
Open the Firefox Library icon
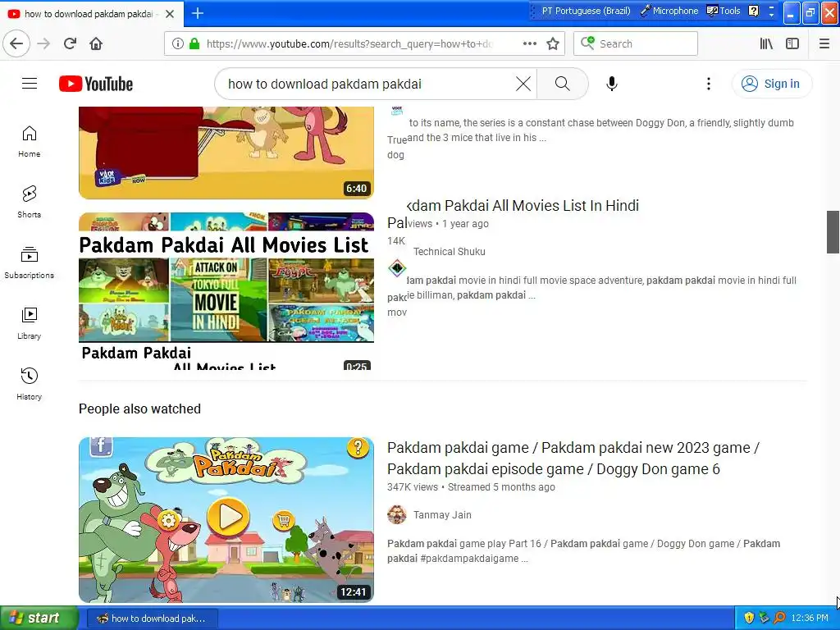766,43
